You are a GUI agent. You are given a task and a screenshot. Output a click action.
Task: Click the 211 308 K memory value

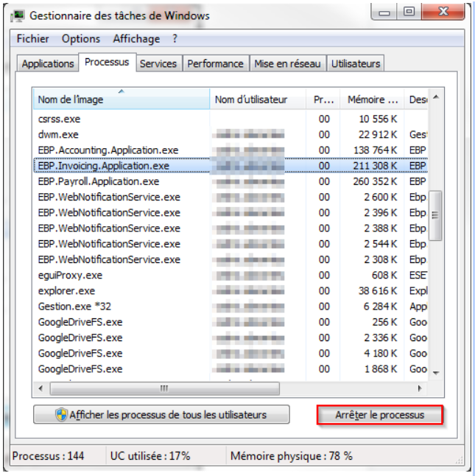point(375,166)
